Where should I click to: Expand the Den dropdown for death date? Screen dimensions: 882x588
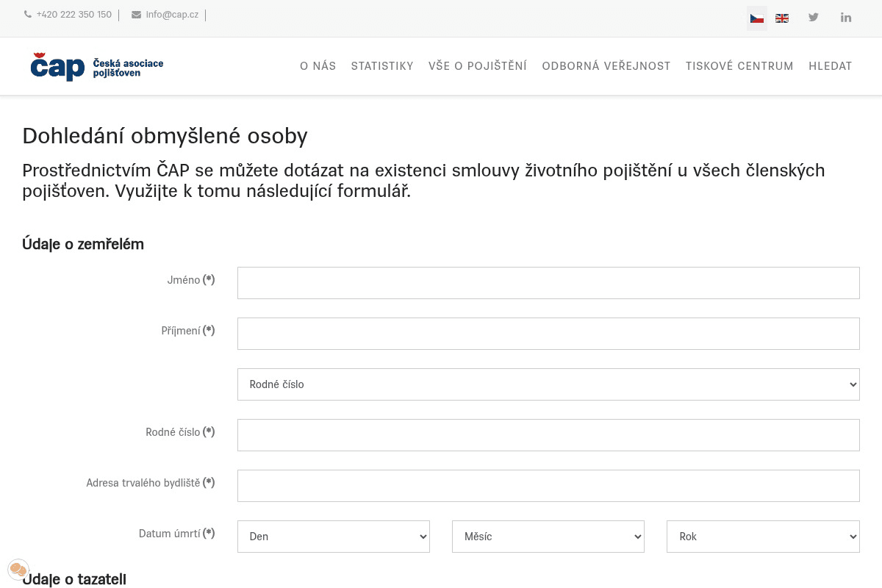[334, 537]
